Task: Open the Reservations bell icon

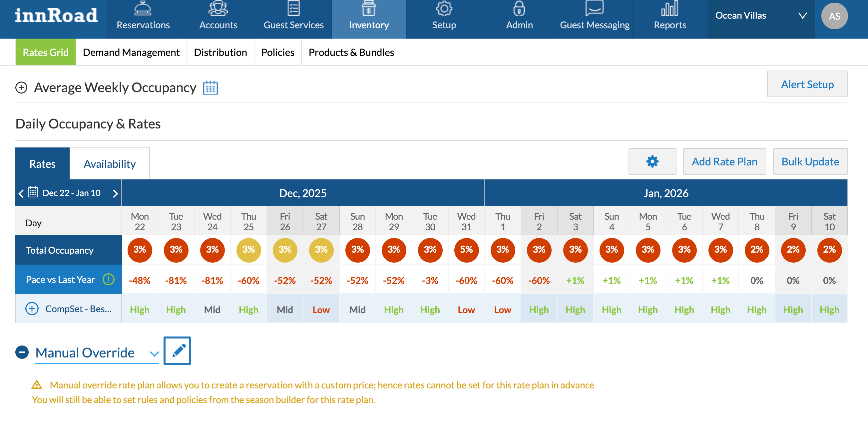Action: pyautogui.click(x=143, y=9)
